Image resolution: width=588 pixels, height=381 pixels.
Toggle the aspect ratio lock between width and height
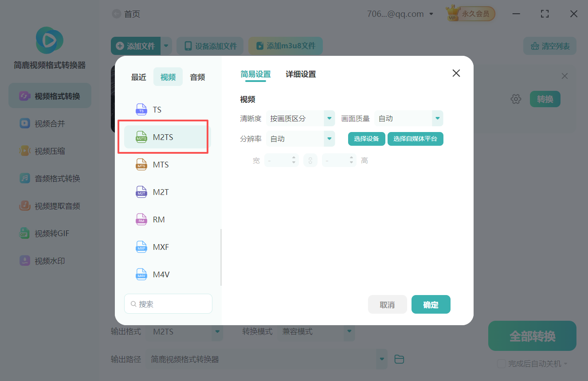click(310, 160)
